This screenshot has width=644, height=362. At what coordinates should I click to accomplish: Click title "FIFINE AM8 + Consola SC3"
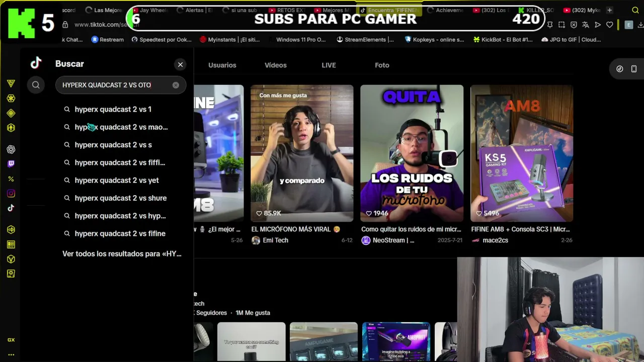click(x=520, y=229)
